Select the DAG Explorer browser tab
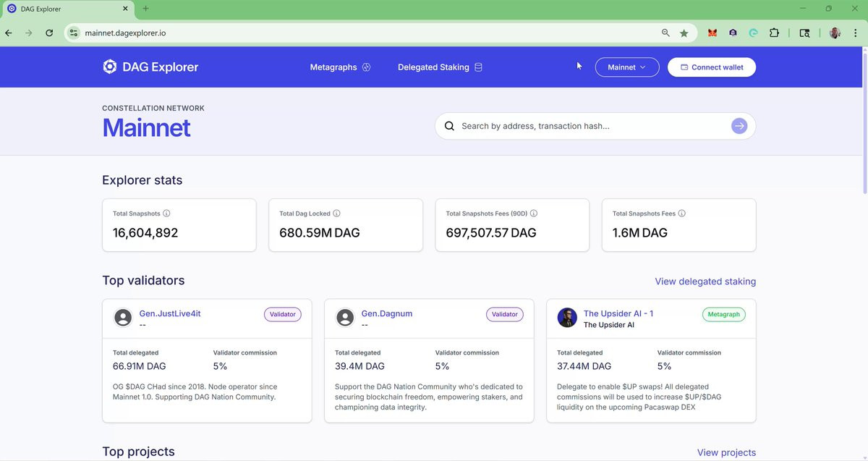The height and width of the screenshot is (461, 868). pyautogui.click(x=69, y=9)
